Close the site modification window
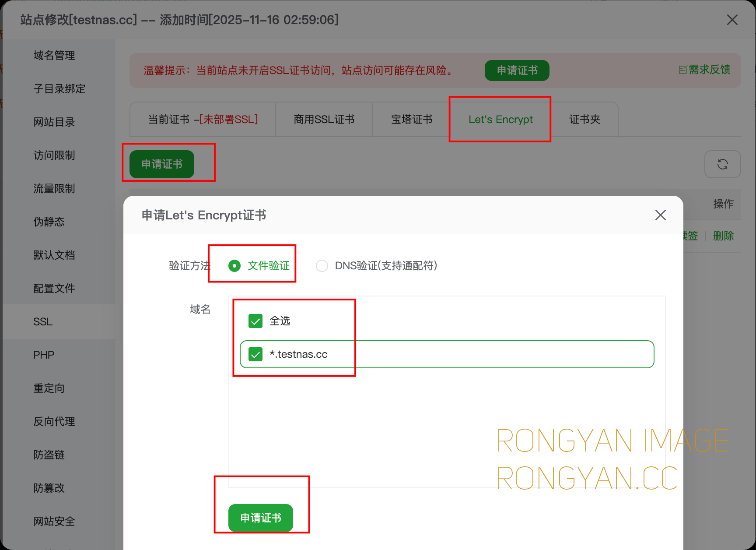The width and height of the screenshot is (756, 550). [x=732, y=20]
